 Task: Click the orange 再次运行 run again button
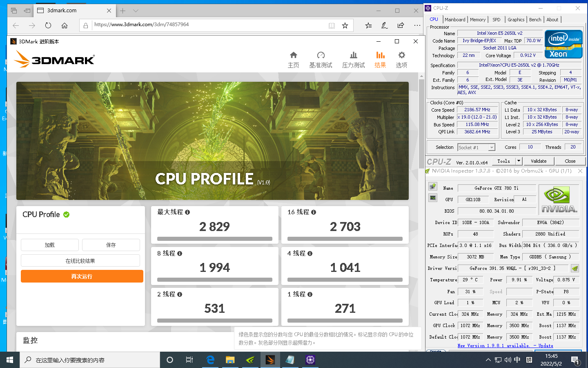point(82,276)
